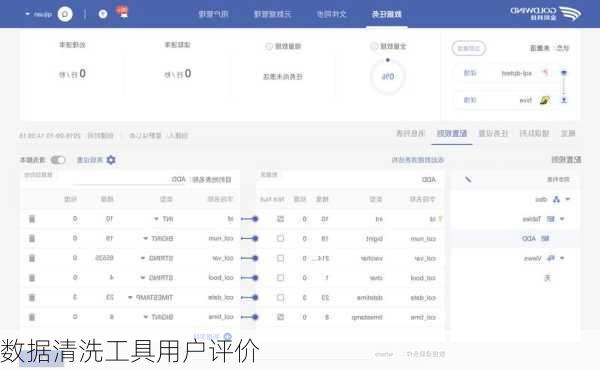Toggle Not Null checkbox for source id
600x370 pixels.
pos(280,219)
